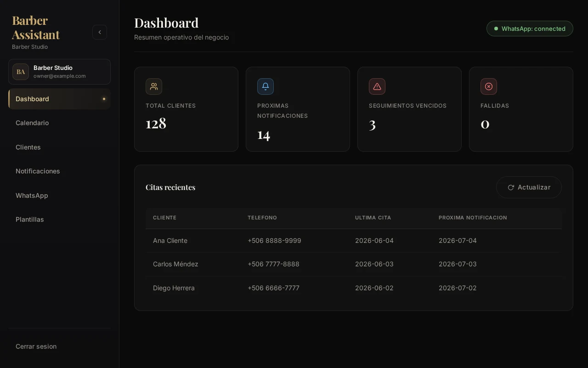Click next notification date 2026-07-04
Screen dimensions: 588x368
(x=458, y=241)
